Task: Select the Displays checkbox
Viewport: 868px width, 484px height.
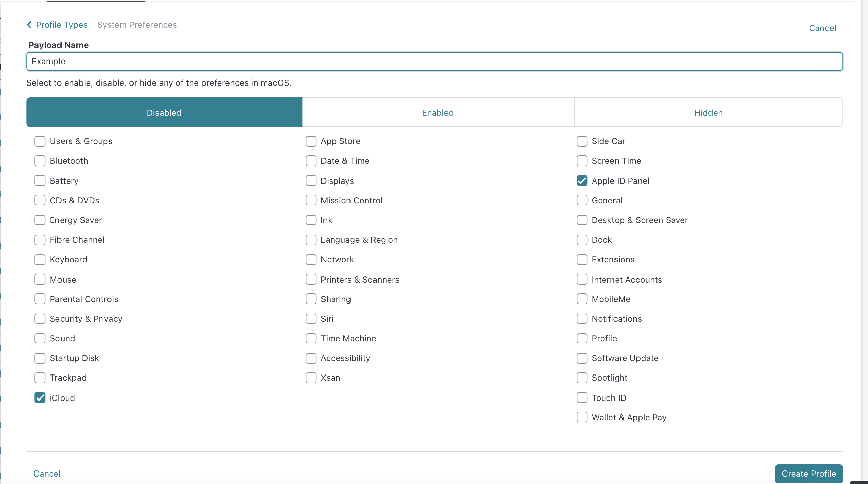Action: click(x=311, y=181)
